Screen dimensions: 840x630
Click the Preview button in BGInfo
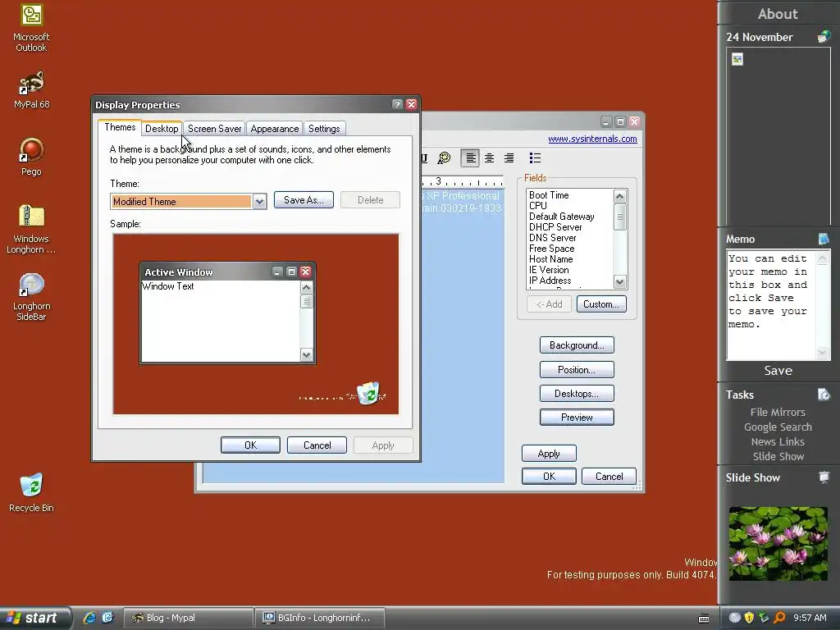coord(577,418)
